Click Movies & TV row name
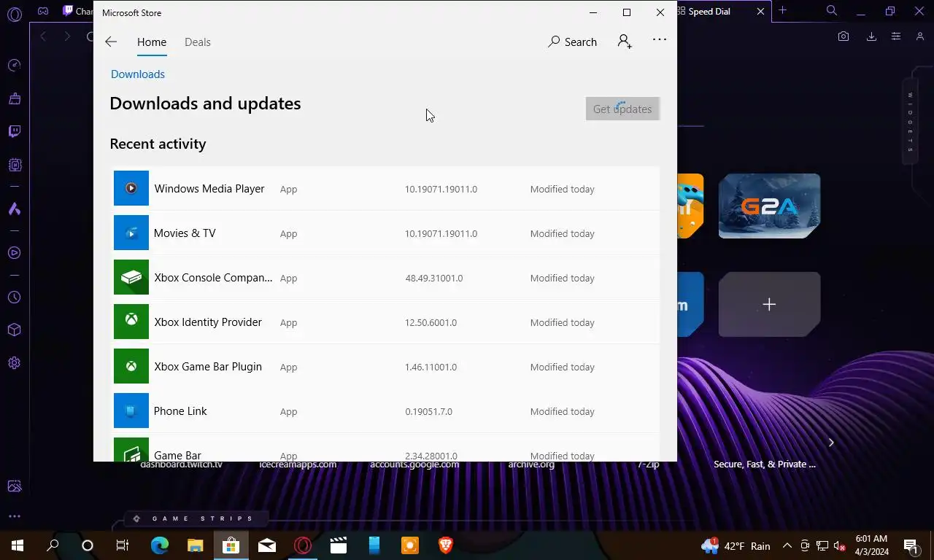This screenshot has width=934, height=560. point(185,233)
